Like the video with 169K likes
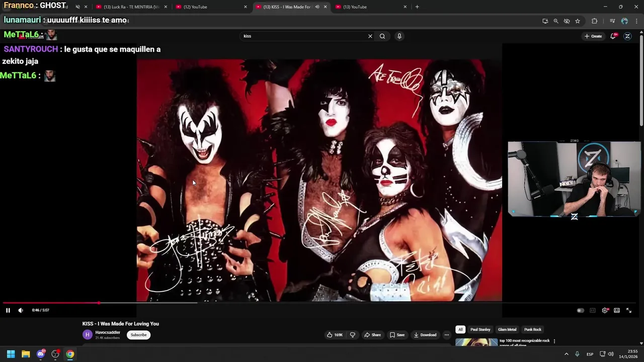644x362 pixels. pos(335,335)
